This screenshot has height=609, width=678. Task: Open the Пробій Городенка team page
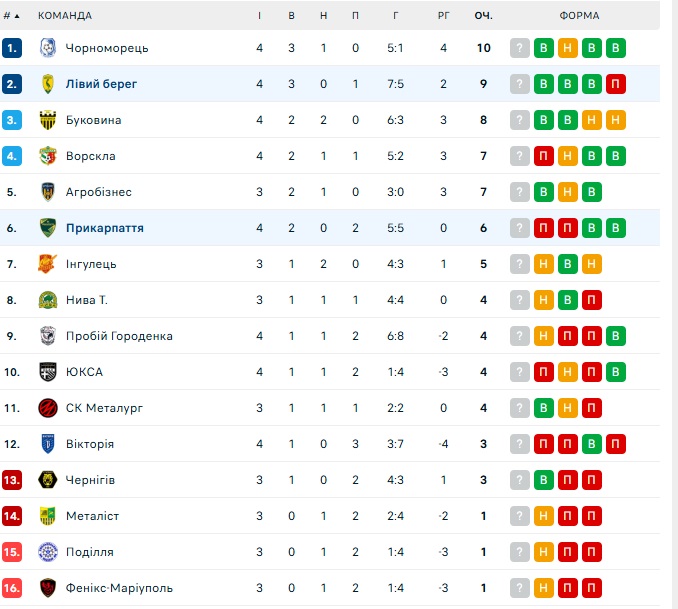pyautogui.click(x=119, y=336)
